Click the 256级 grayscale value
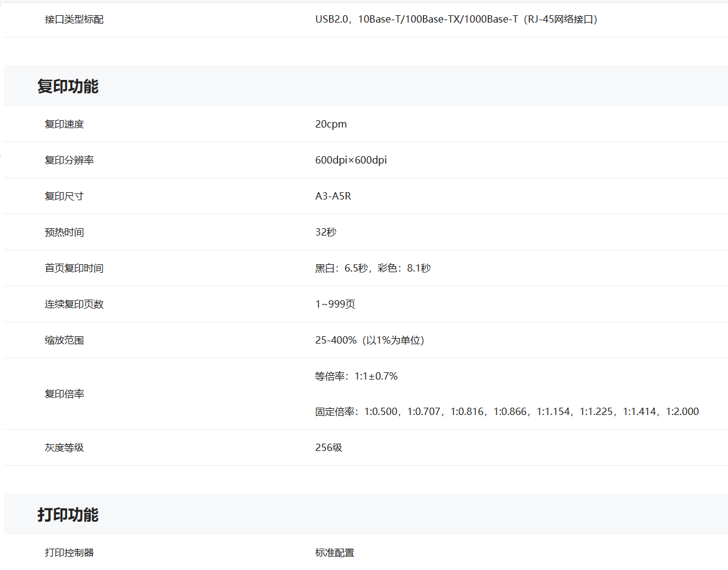Viewport: 728px width, 570px height. click(329, 448)
